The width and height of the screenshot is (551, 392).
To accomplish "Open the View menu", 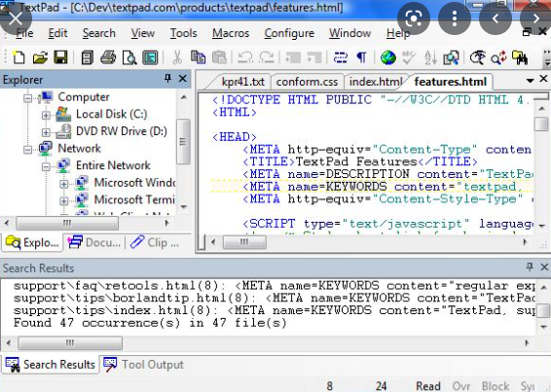I will (143, 33).
